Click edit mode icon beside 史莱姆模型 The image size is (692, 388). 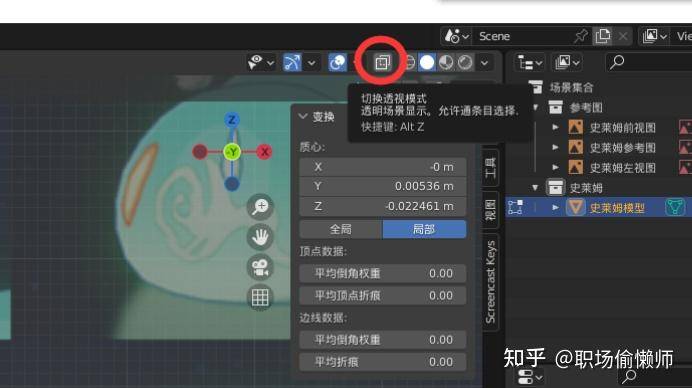tap(515, 207)
